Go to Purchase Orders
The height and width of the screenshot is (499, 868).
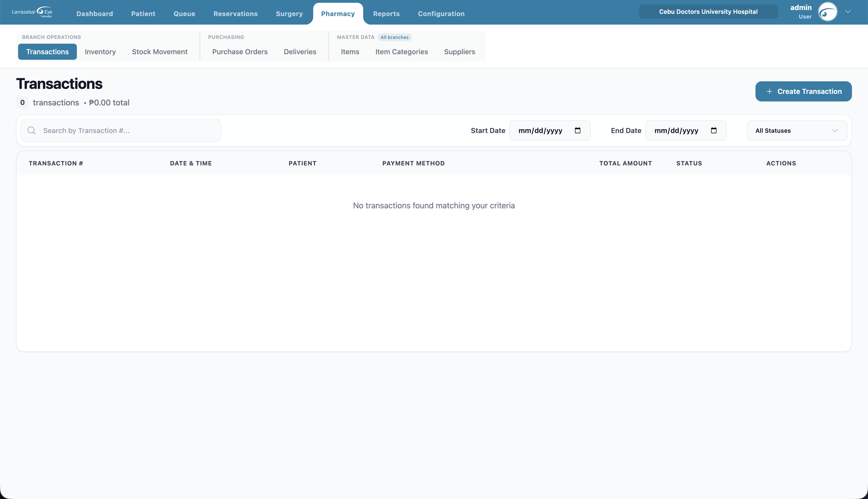(x=240, y=52)
